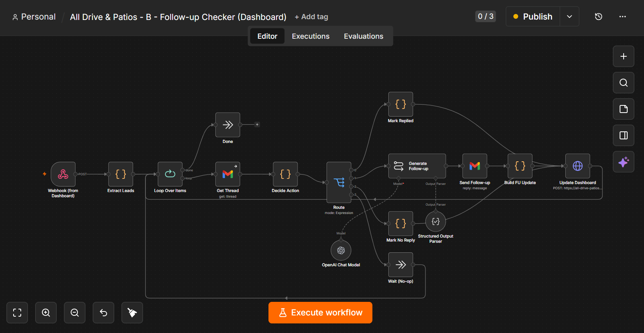Click the Add tag link
The width and height of the screenshot is (644, 333).
click(x=311, y=17)
